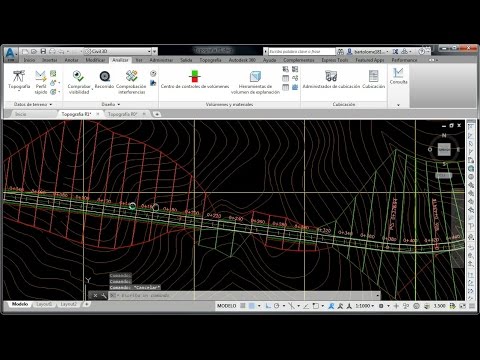Toggle ortho mode in status bar

[x=268, y=306]
